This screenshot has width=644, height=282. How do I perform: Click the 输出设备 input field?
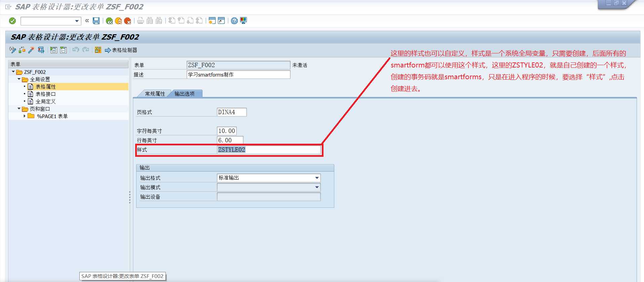(x=269, y=197)
